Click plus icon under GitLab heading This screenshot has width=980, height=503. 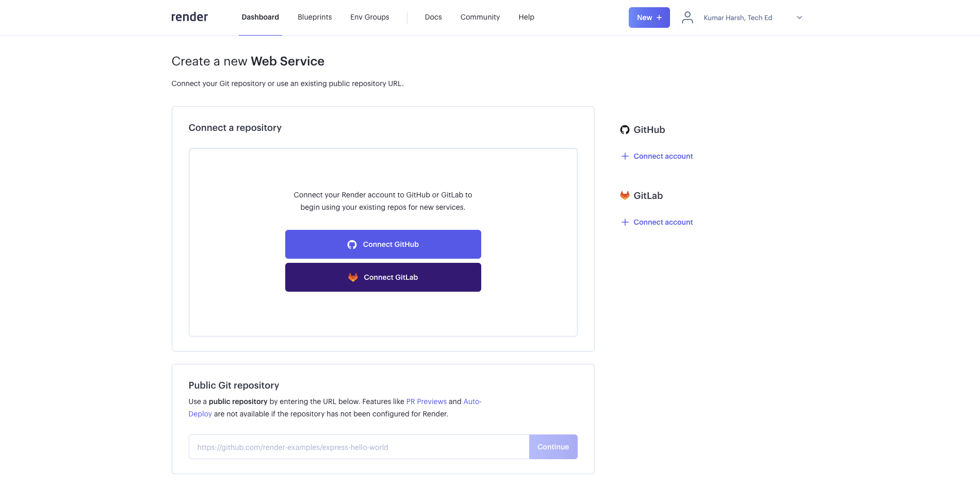(625, 222)
